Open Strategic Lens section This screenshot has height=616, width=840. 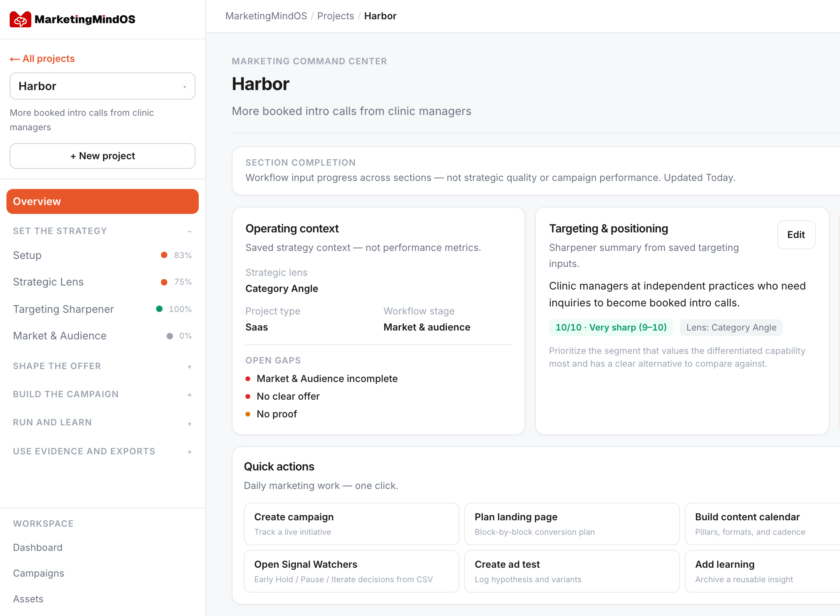pos(103,282)
